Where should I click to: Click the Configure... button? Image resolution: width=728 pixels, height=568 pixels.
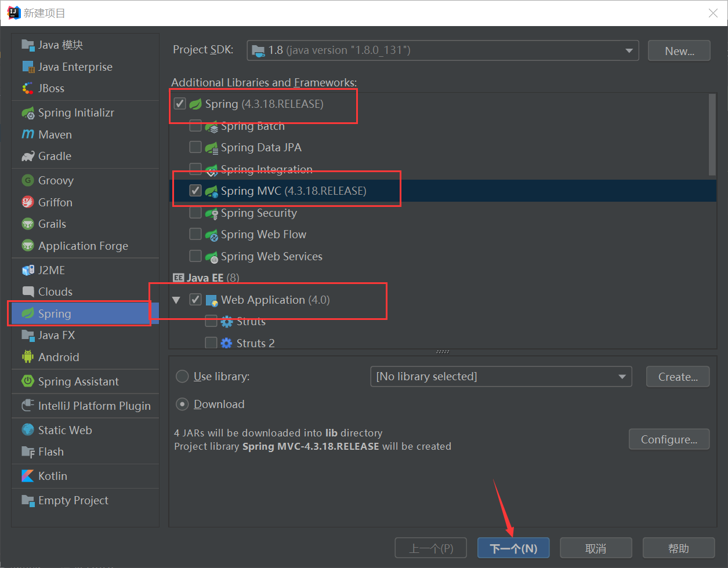tap(669, 439)
